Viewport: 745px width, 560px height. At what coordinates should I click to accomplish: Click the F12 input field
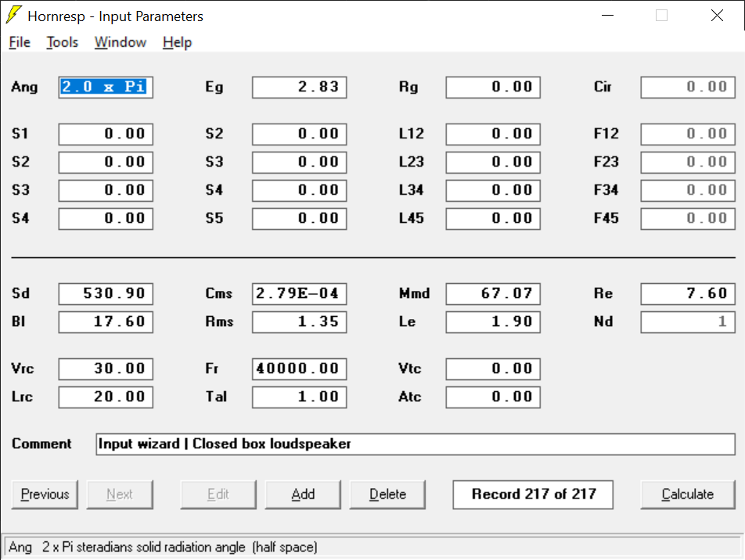coord(688,134)
